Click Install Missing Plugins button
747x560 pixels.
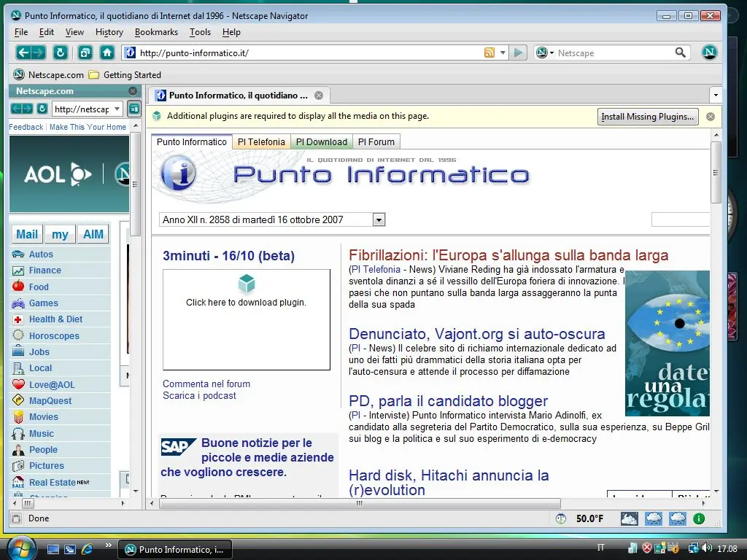point(648,117)
